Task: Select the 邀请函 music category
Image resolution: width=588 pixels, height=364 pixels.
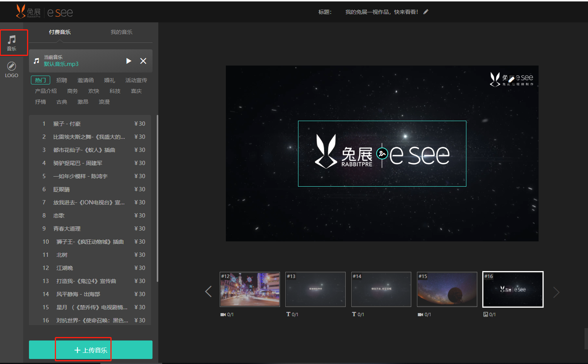Action: coord(86,80)
